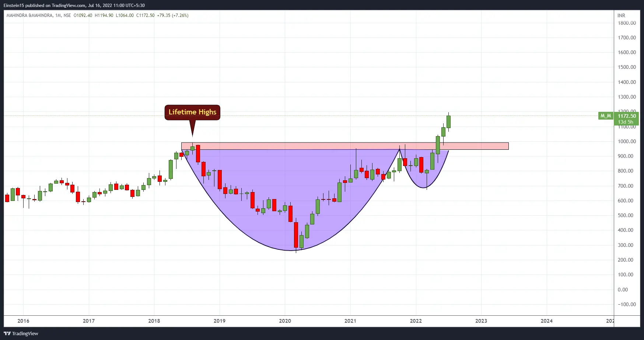Open the INR currency selector
The image size is (644, 340).
621,15
